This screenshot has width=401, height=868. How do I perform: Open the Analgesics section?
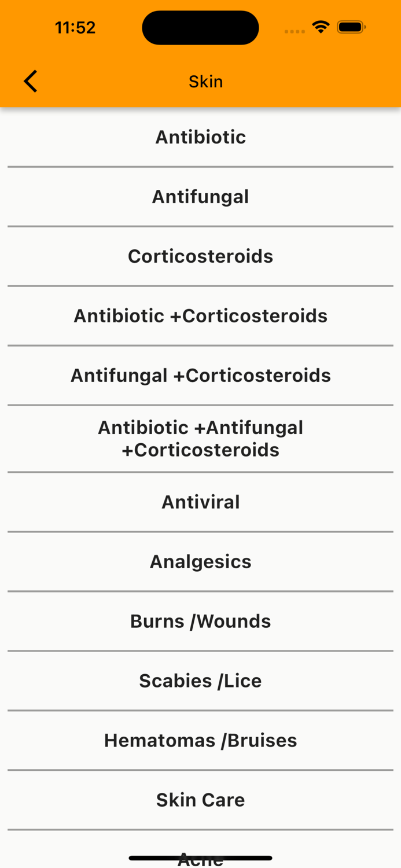200,561
